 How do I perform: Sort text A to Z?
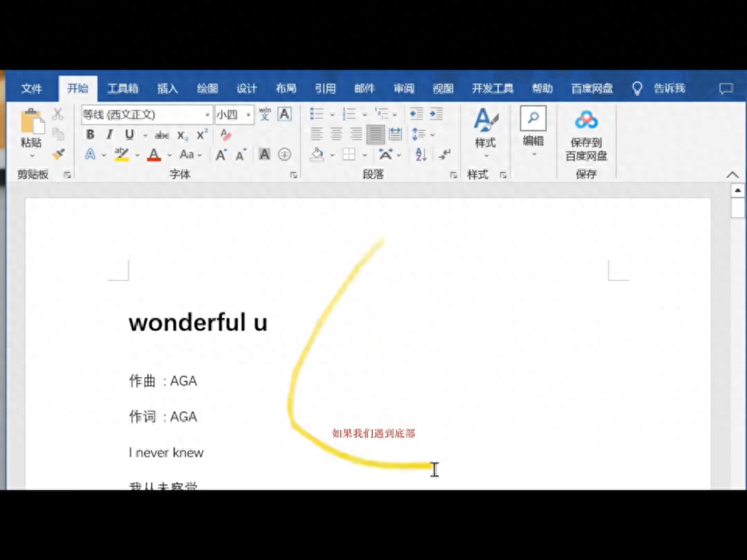[421, 154]
